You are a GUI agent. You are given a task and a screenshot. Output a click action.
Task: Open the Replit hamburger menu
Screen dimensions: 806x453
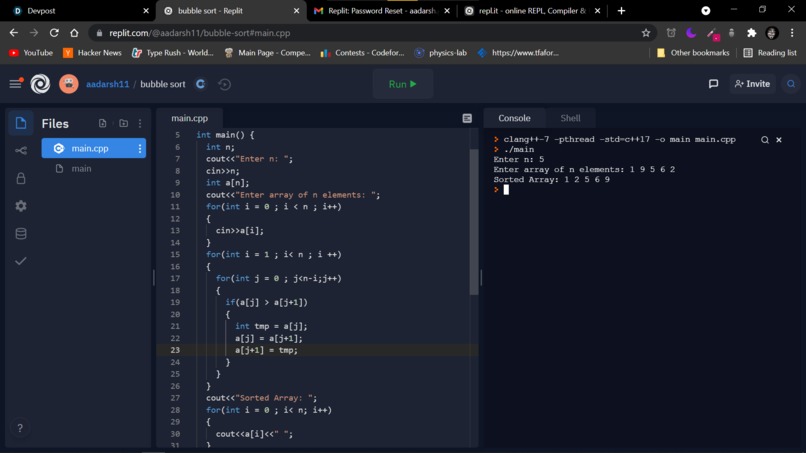[15, 84]
